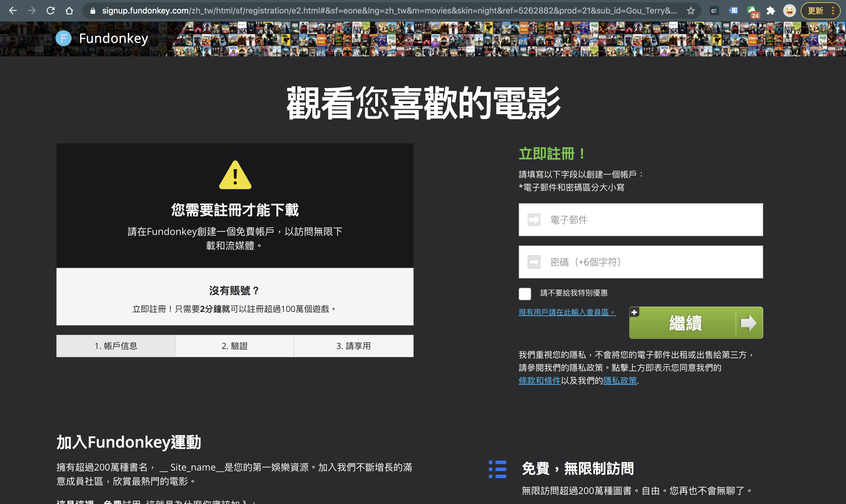Open the Chrome profile avatar
The height and width of the screenshot is (504, 846).
pyautogui.click(x=790, y=11)
